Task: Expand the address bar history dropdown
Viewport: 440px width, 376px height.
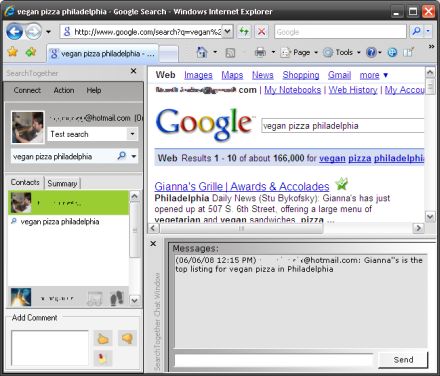Action: [228, 32]
